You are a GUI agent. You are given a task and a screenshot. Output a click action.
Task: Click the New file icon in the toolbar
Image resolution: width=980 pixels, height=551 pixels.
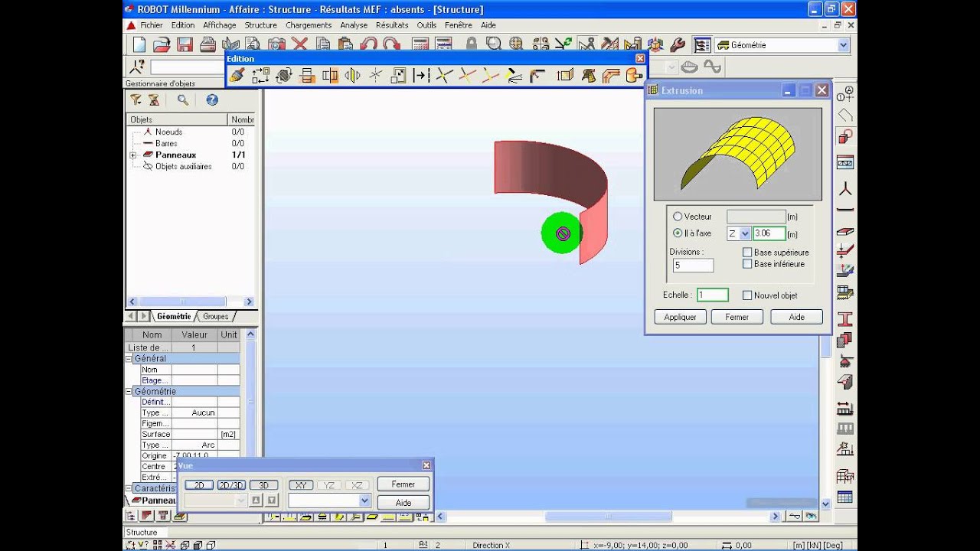[139, 45]
